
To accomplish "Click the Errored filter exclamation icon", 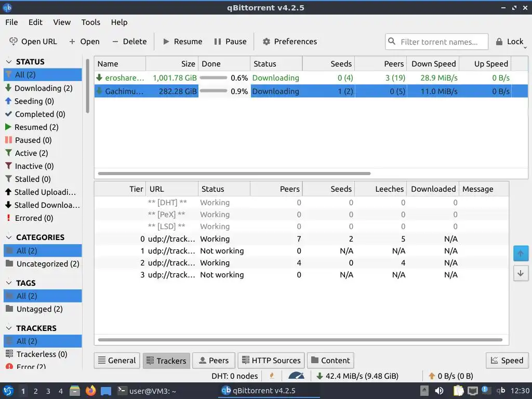I will coord(8,218).
